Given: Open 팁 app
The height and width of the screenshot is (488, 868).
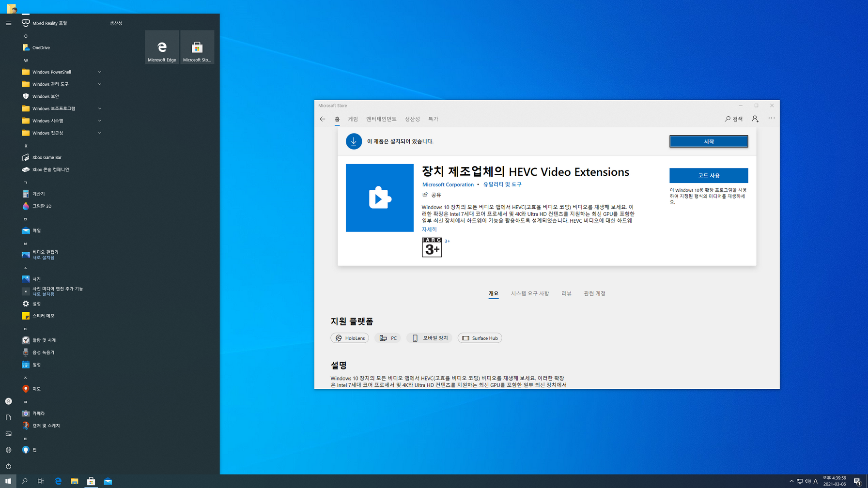Looking at the screenshot, I should click(x=62, y=450).
